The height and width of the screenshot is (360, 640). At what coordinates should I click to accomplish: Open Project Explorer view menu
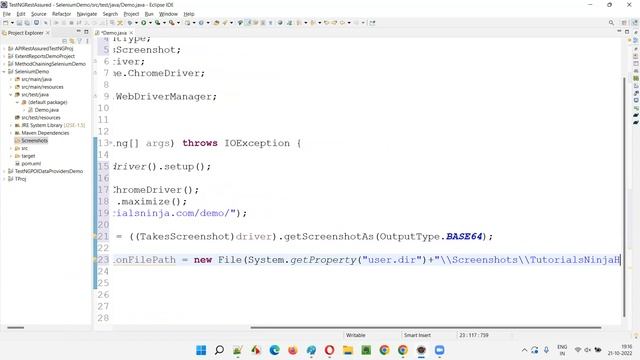pyautogui.click(x=87, y=41)
